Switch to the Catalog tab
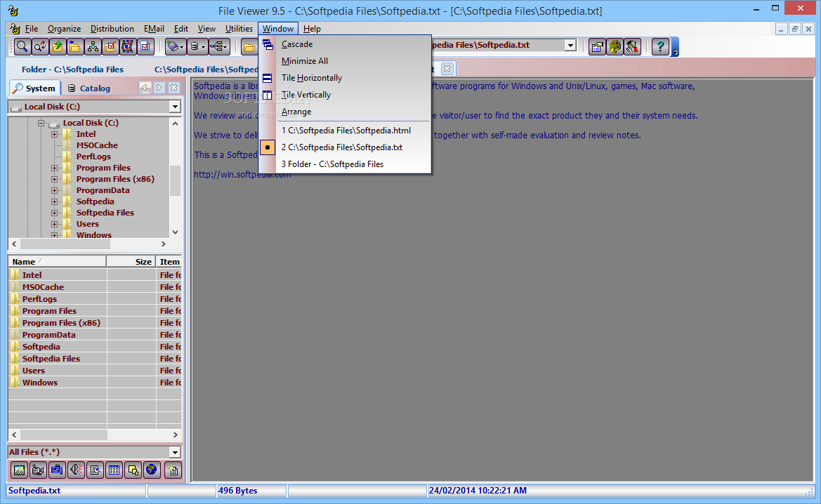The height and width of the screenshot is (504, 821). pyautogui.click(x=89, y=88)
